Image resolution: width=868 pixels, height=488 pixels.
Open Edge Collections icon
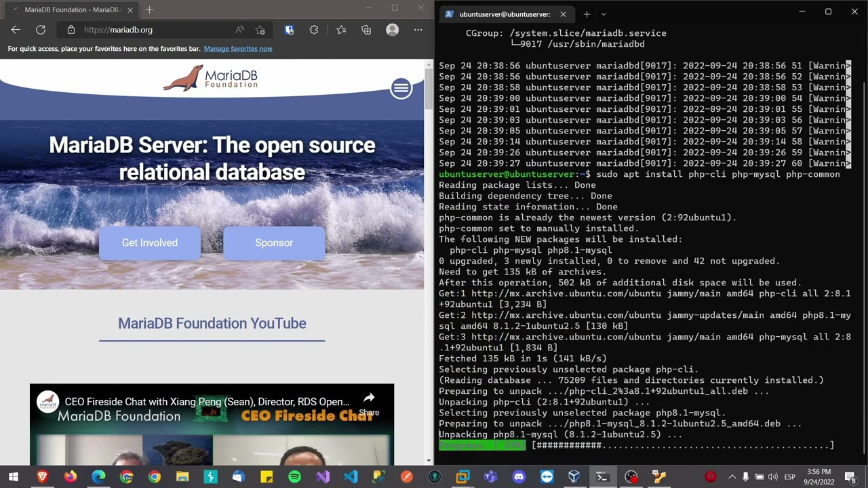[x=366, y=30]
